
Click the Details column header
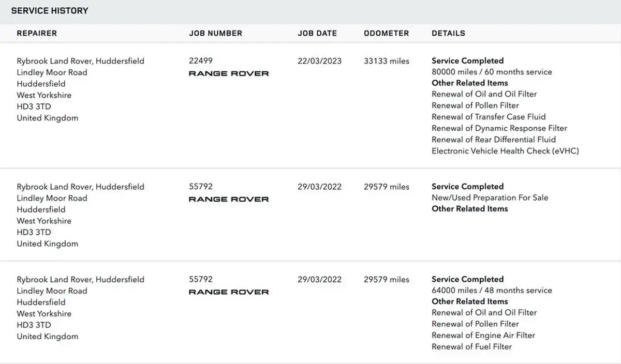click(449, 33)
